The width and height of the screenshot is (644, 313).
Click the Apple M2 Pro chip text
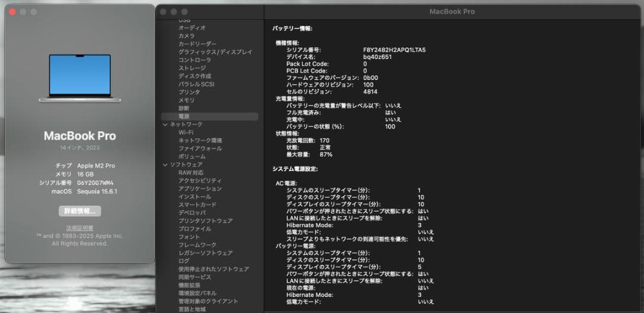96,166
